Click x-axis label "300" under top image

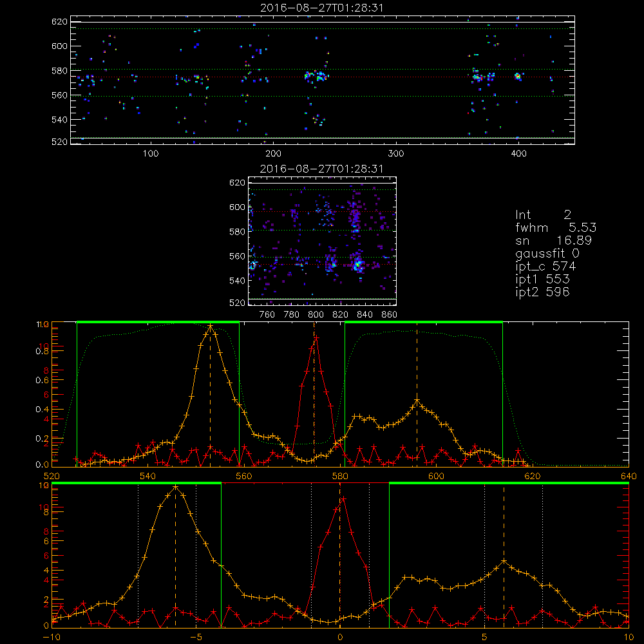pos(396,154)
